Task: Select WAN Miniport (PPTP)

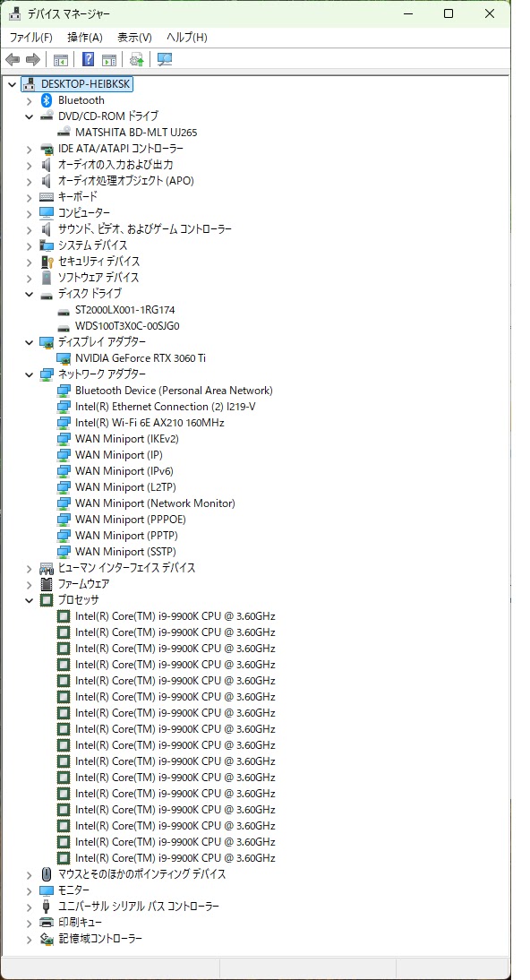Action: (x=127, y=536)
